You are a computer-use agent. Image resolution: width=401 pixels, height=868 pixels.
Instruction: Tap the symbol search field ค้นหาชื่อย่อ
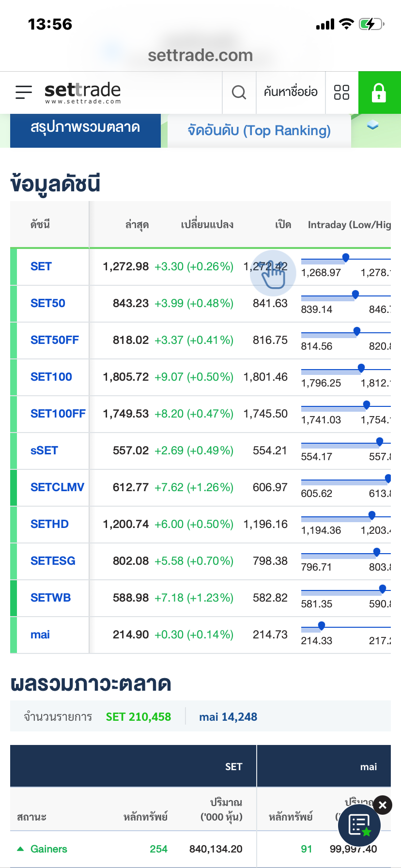tap(291, 92)
